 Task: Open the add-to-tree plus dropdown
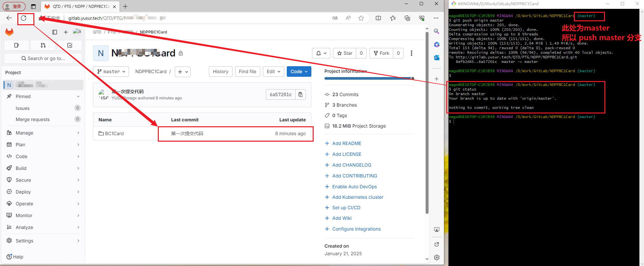(x=183, y=72)
